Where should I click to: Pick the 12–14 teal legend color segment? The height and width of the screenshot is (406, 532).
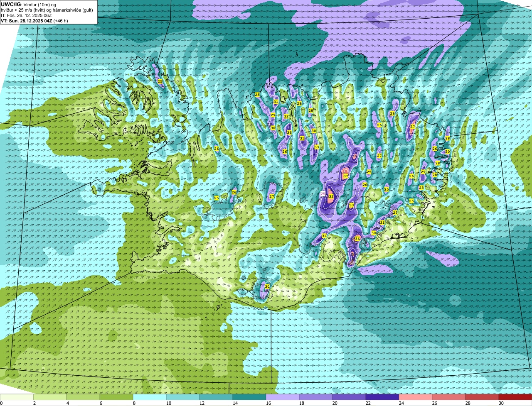216,397
